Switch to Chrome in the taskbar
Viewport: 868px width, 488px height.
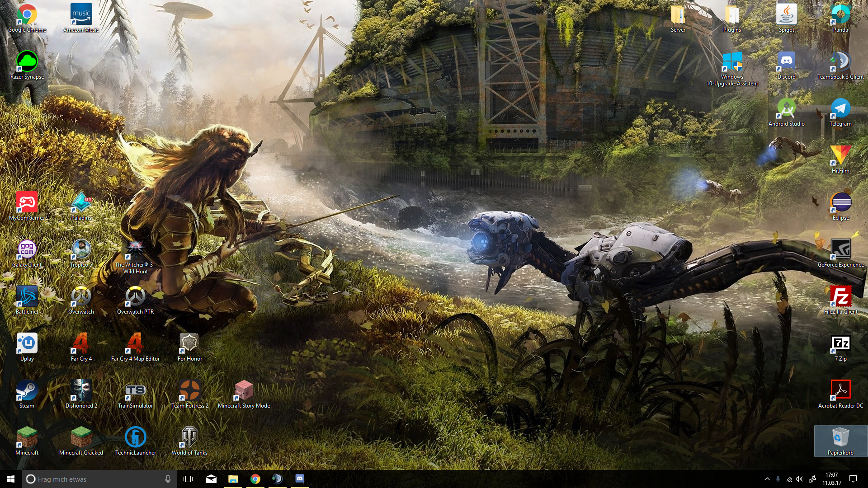[255, 479]
